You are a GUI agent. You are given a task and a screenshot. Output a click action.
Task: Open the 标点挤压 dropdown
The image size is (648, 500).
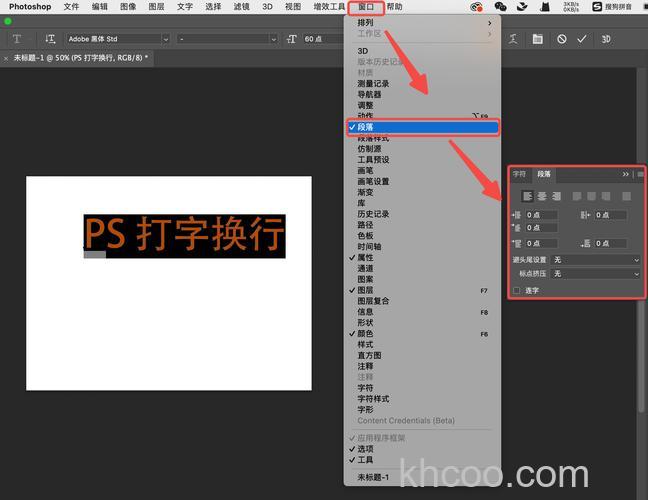tap(595, 274)
